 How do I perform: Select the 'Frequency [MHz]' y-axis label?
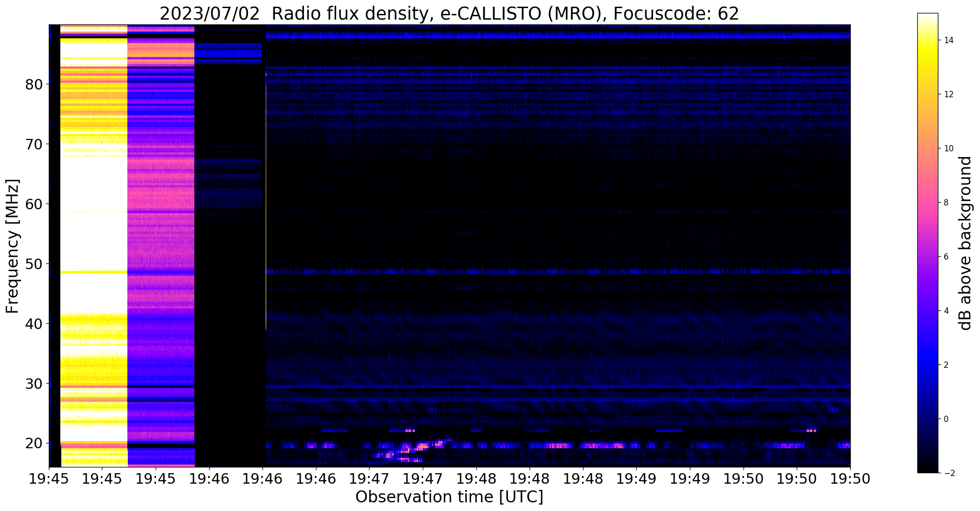[x=13, y=246]
